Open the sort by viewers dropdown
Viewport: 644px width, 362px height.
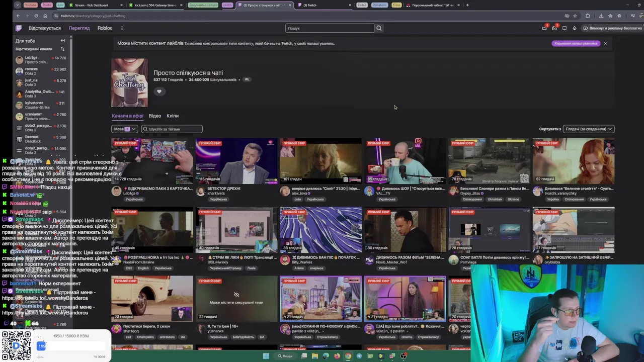(x=589, y=129)
